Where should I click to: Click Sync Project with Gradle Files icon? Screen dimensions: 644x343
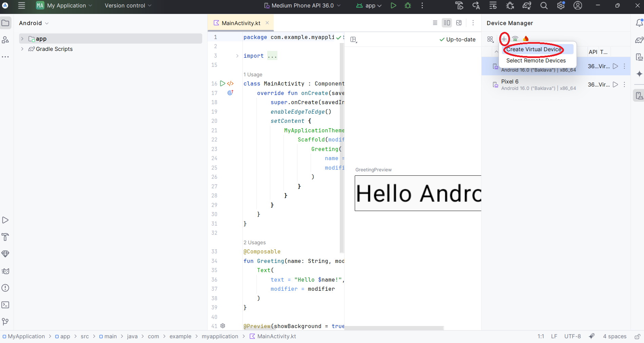527,5
